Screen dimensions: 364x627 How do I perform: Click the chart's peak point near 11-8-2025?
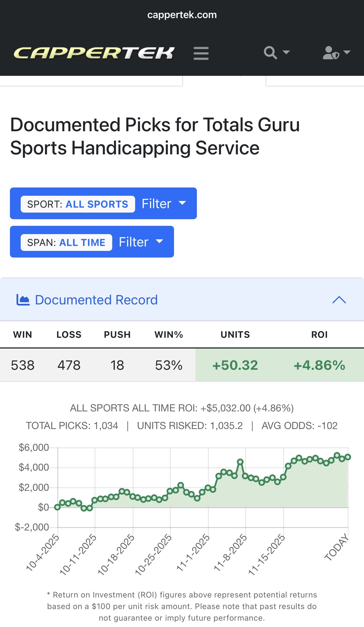point(240,462)
